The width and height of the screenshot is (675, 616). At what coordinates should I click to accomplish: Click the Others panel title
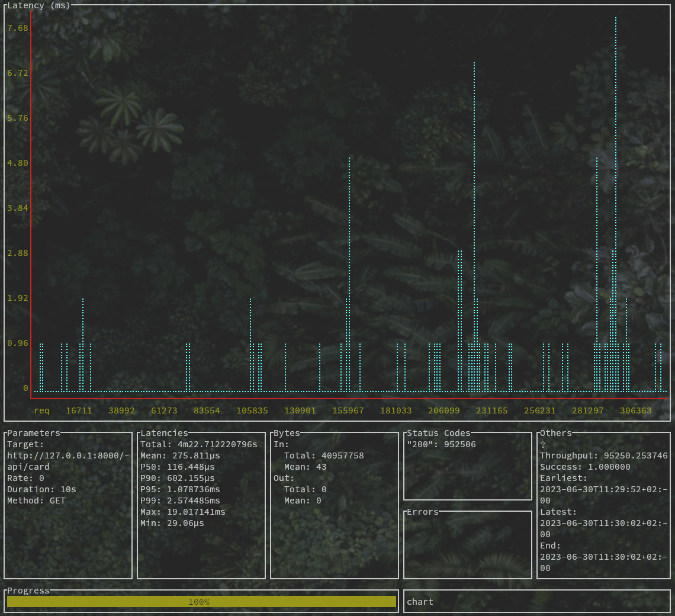(556, 433)
